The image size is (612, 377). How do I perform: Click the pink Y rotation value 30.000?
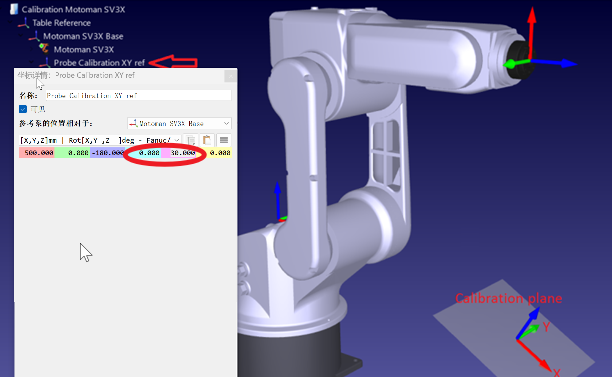click(179, 153)
